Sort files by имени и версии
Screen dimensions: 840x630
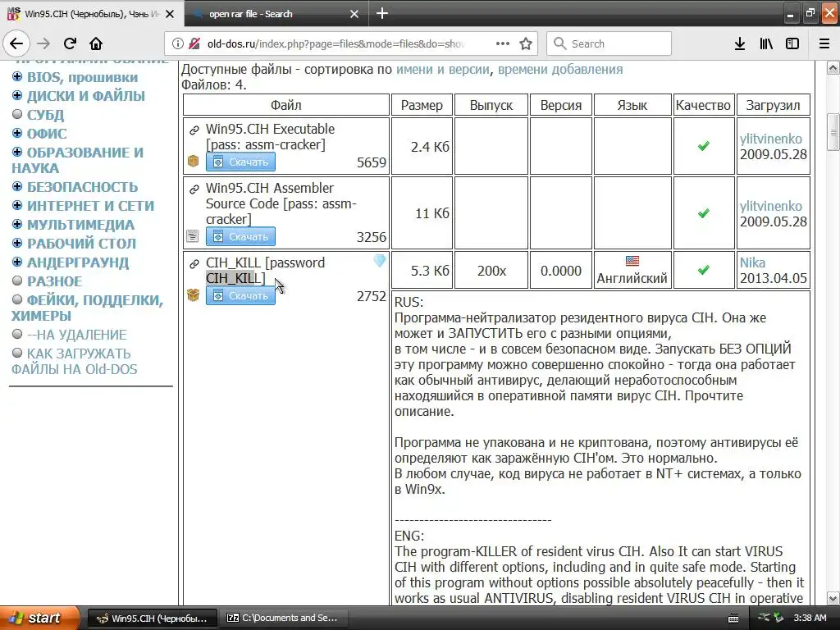pyautogui.click(x=442, y=69)
